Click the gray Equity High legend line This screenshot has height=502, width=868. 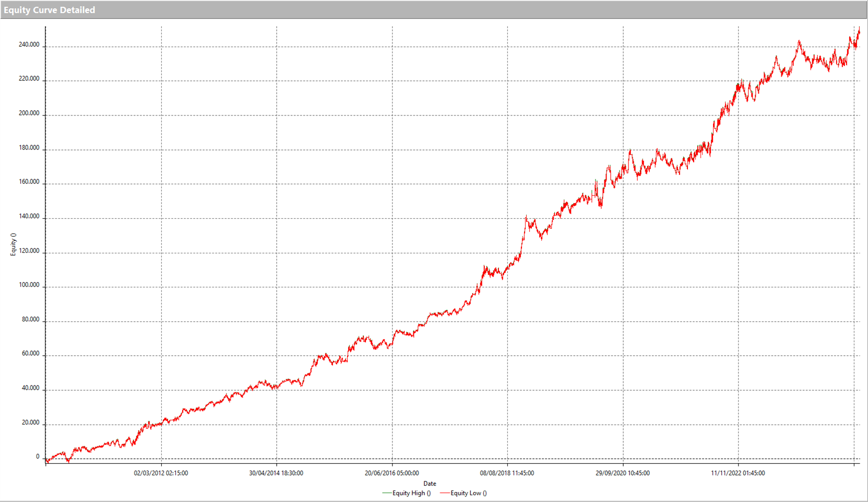pyautogui.click(x=387, y=493)
